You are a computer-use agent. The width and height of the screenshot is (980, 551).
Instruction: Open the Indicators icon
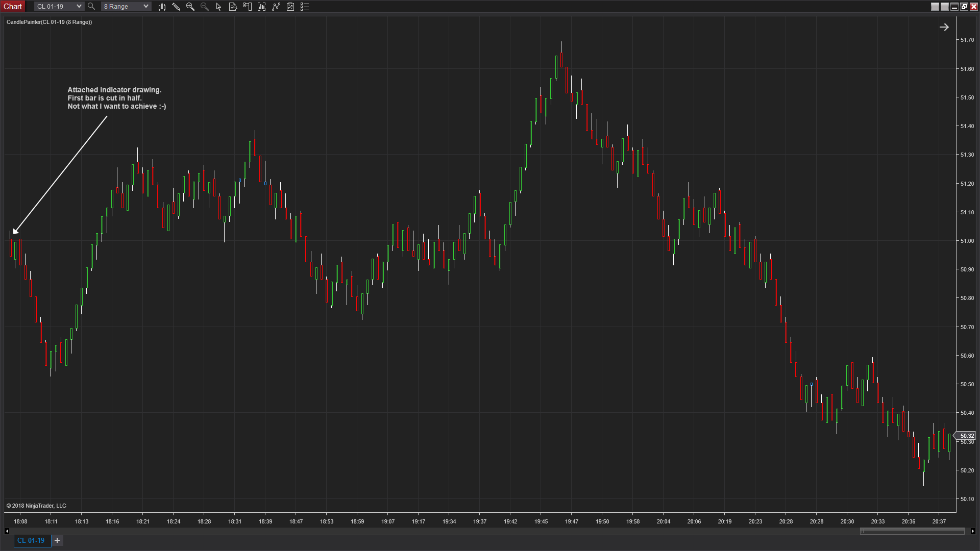262,7
